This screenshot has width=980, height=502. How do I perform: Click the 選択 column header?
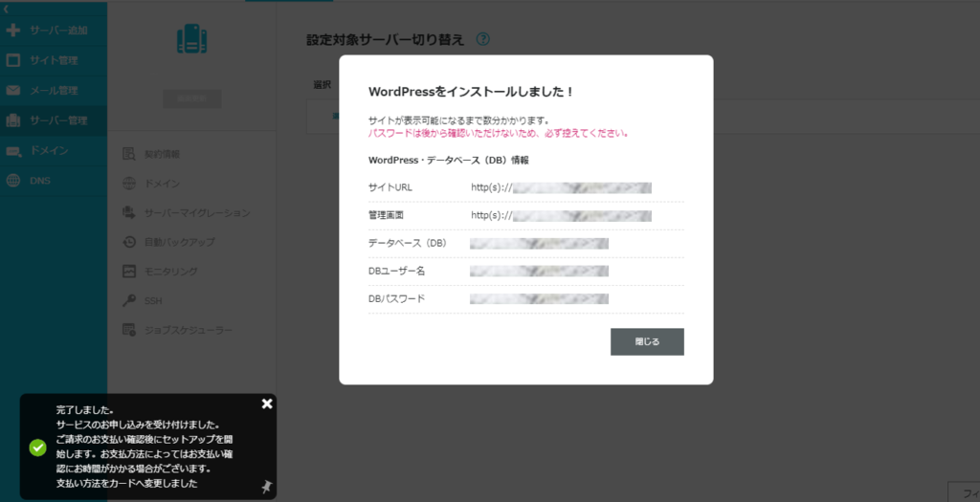click(x=322, y=85)
